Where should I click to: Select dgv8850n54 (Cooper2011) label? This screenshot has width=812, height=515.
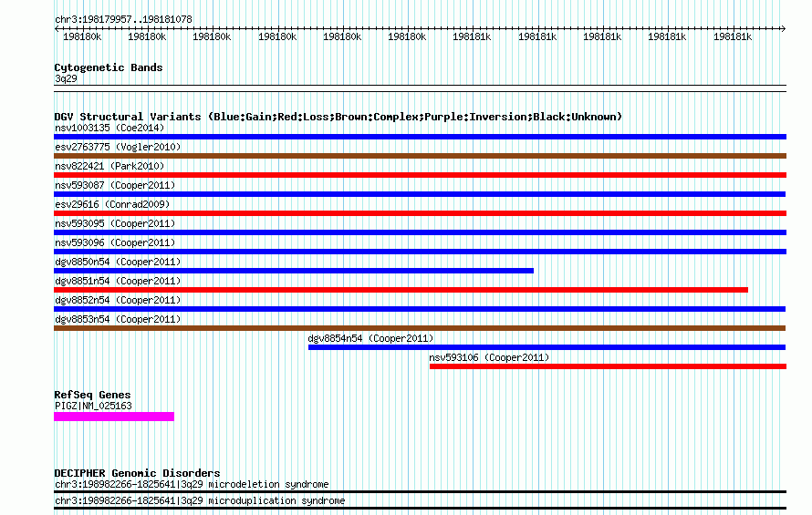118,262
